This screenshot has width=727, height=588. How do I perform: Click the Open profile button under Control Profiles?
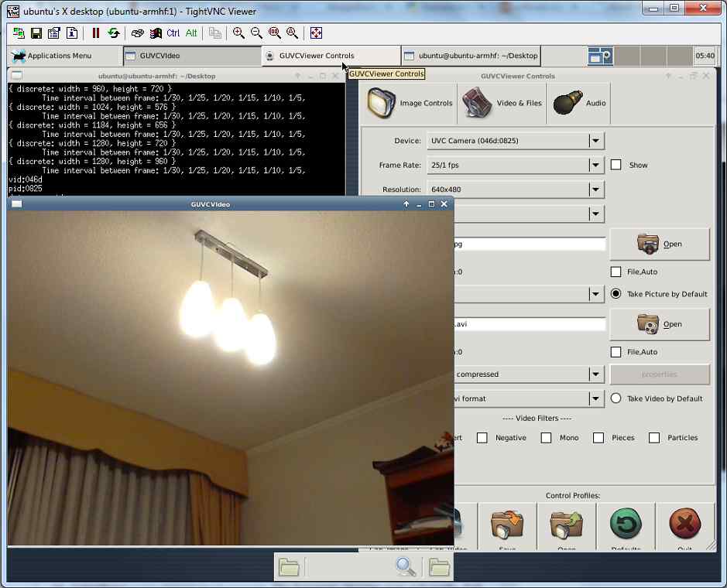click(x=566, y=527)
